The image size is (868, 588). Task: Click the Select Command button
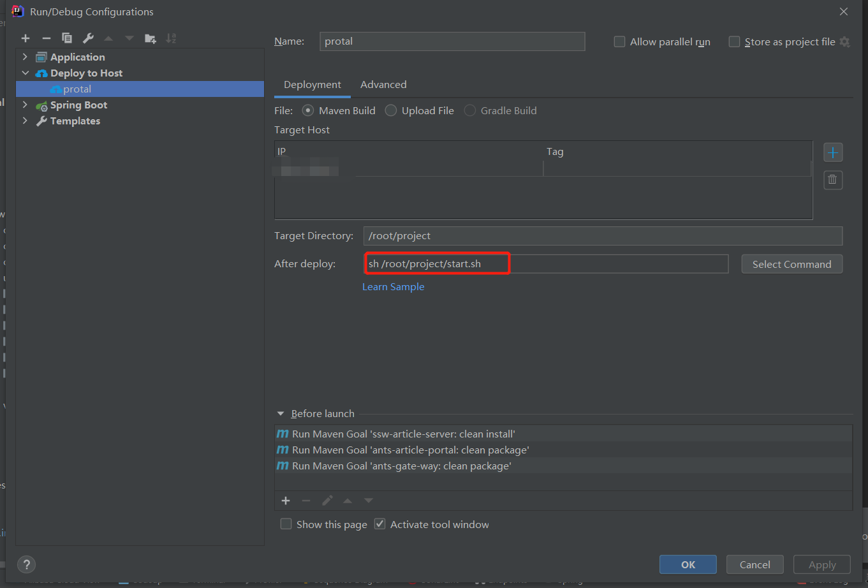(x=791, y=264)
